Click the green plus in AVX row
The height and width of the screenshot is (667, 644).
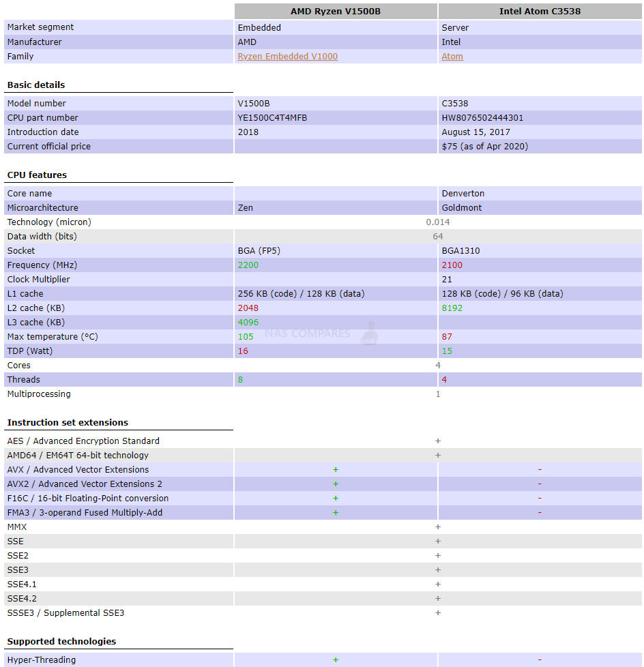tap(336, 470)
